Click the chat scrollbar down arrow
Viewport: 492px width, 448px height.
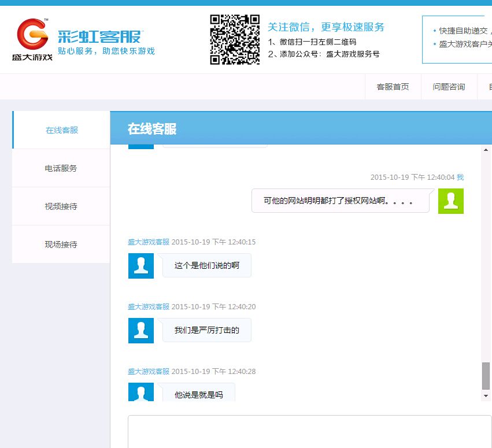(x=486, y=396)
